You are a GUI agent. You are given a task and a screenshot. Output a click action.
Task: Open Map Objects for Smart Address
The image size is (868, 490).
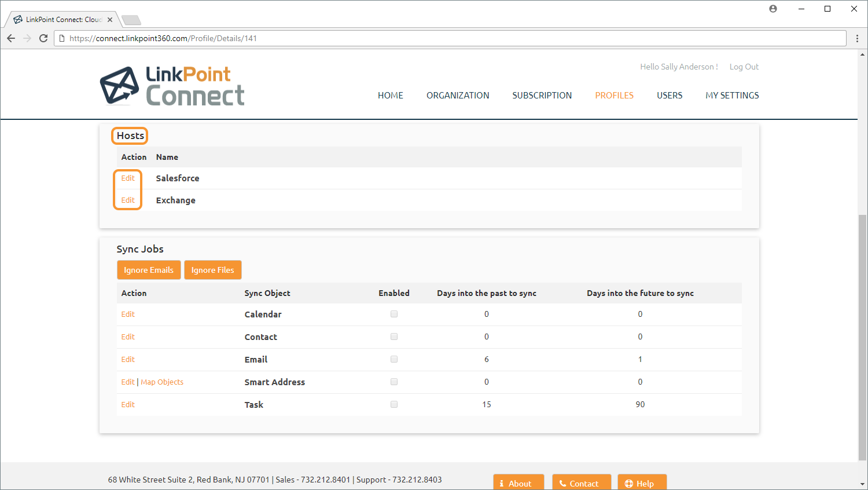[162, 382]
